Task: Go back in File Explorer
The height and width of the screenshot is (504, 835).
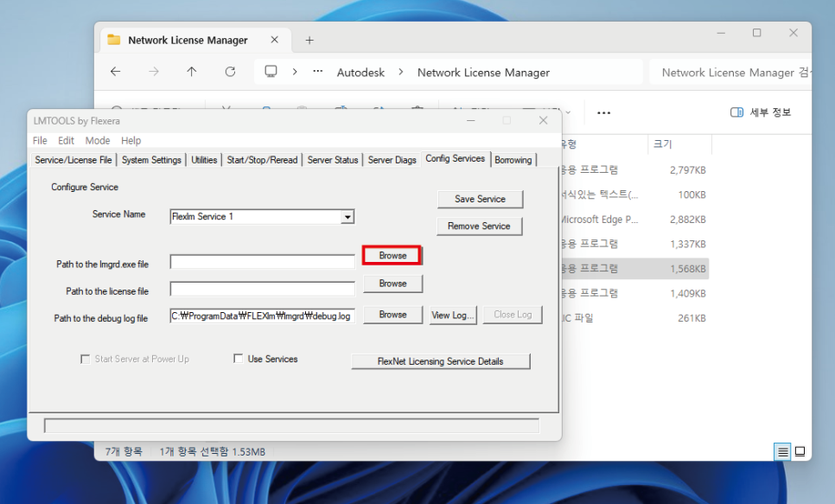Action: click(x=116, y=72)
